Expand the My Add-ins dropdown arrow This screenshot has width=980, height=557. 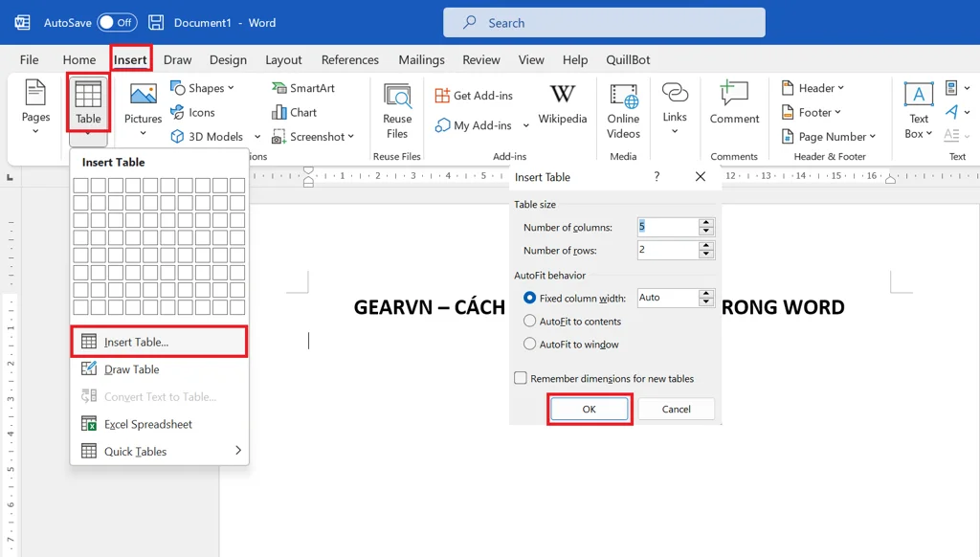pyautogui.click(x=525, y=125)
